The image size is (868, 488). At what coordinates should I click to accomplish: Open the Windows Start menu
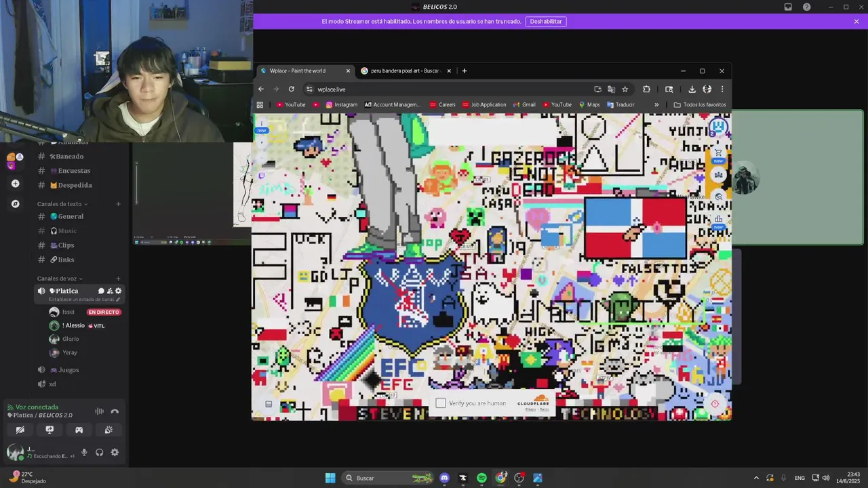[x=330, y=478]
